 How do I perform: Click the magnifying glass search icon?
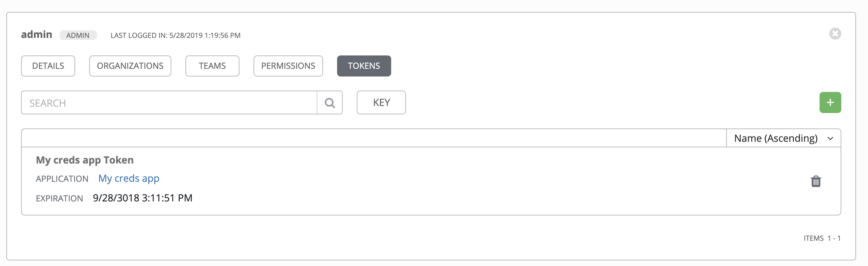(x=330, y=102)
